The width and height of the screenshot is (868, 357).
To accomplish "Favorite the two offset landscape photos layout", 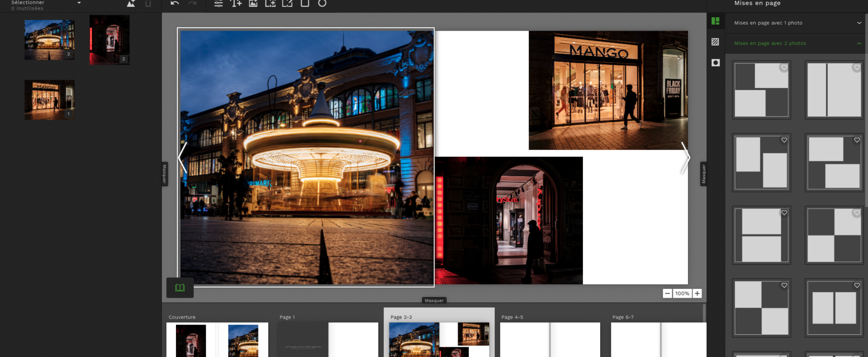I will (857, 140).
